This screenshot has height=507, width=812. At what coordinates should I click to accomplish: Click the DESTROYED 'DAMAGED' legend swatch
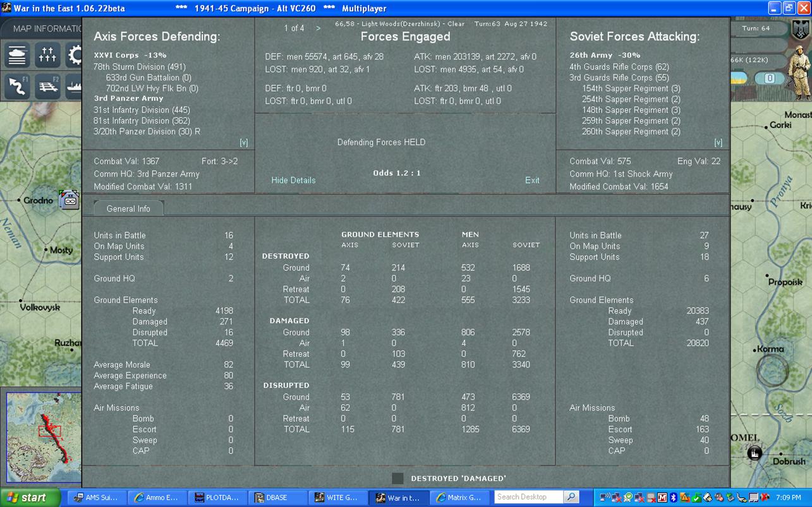(397, 479)
